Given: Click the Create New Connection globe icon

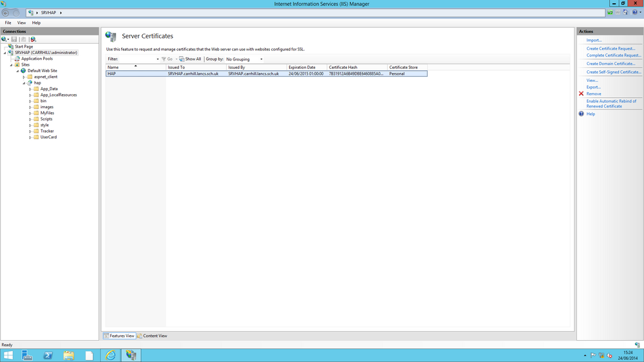Looking at the screenshot, I should point(4,39).
